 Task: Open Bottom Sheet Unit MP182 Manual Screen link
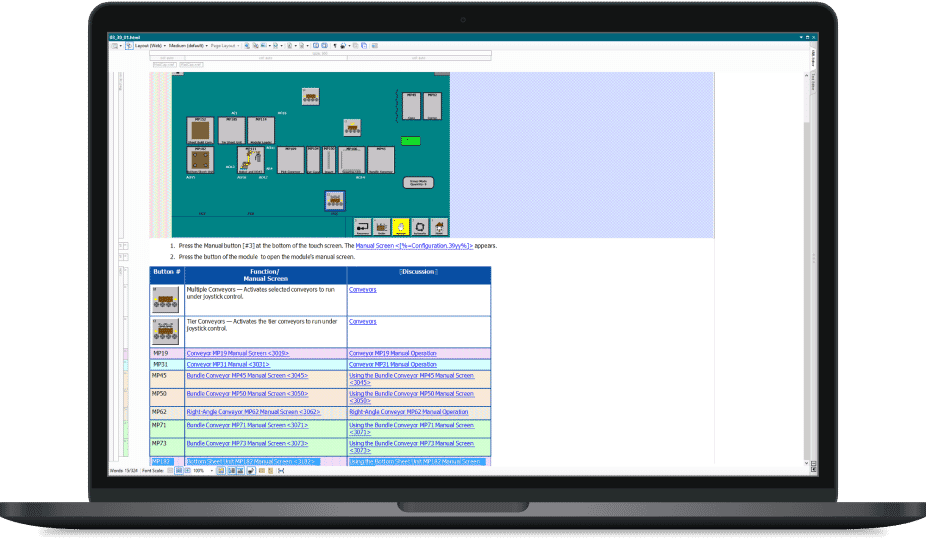[251, 461]
